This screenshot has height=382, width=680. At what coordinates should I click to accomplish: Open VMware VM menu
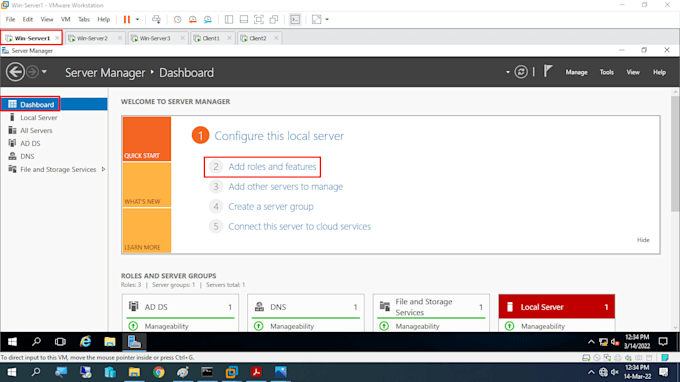(x=65, y=20)
